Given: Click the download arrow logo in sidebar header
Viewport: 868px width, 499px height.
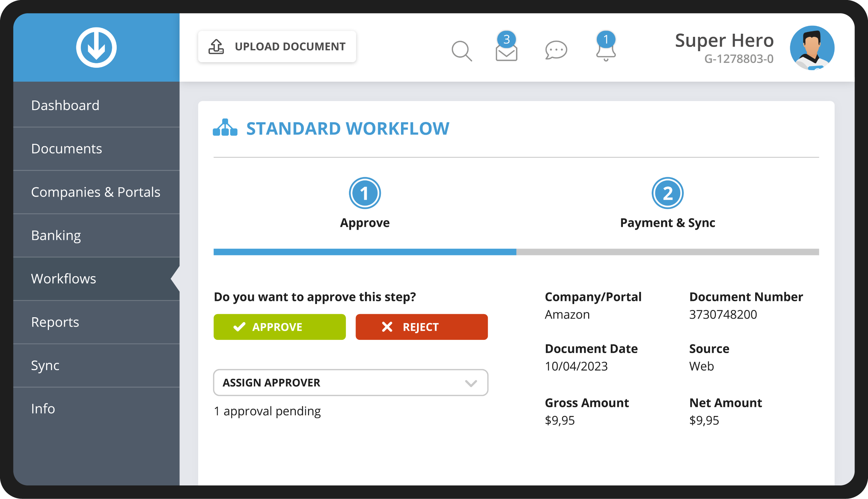Looking at the screenshot, I should pos(96,48).
